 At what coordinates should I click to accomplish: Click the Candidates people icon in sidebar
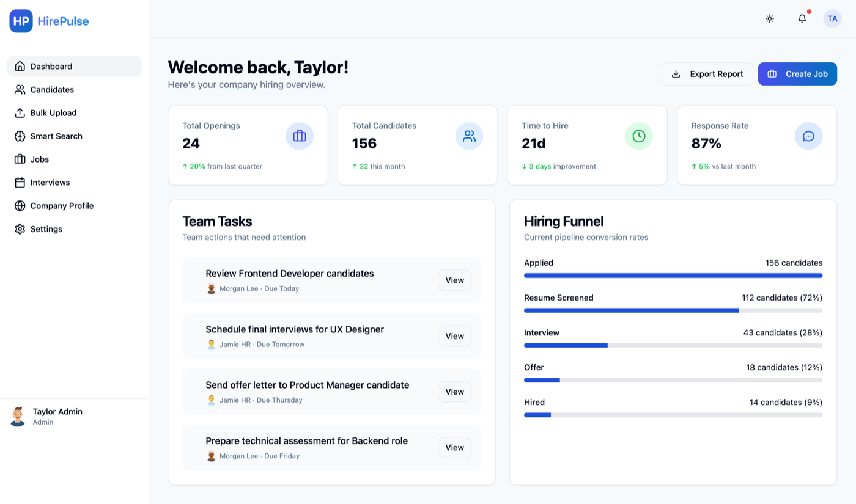click(x=20, y=89)
